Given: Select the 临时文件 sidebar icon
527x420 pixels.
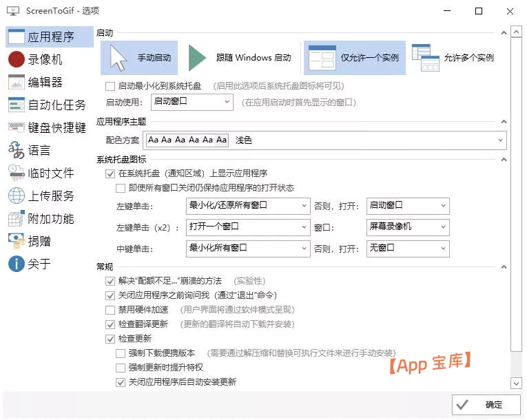Looking at the screenshot, I should pyautogui.click(x=17, y=173).
